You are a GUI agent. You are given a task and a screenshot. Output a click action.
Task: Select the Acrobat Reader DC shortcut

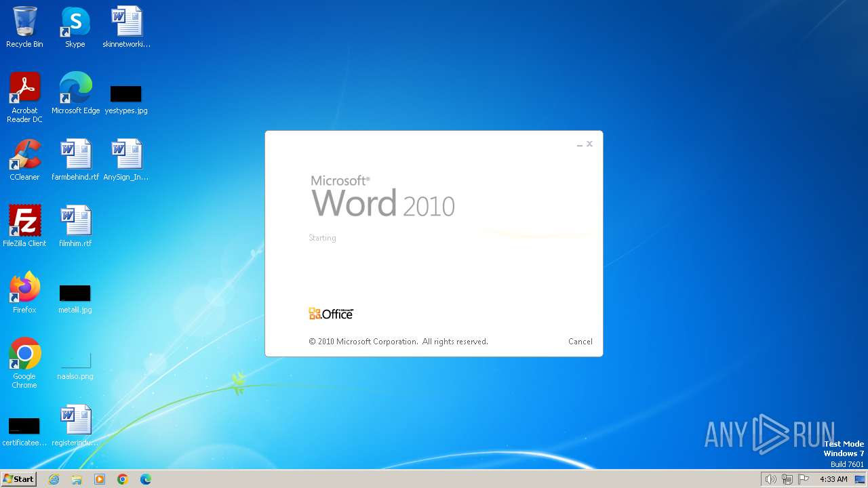(x=24, y=97)
